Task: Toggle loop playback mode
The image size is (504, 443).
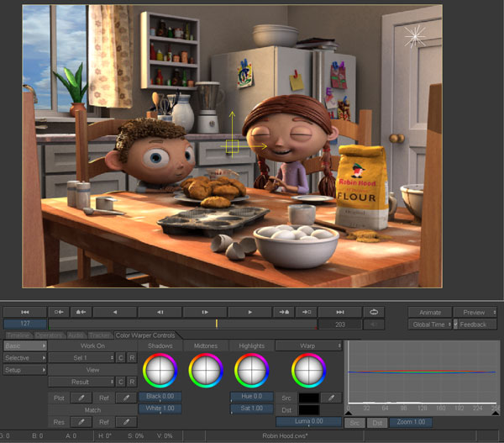Action: [x=374, y=312]
